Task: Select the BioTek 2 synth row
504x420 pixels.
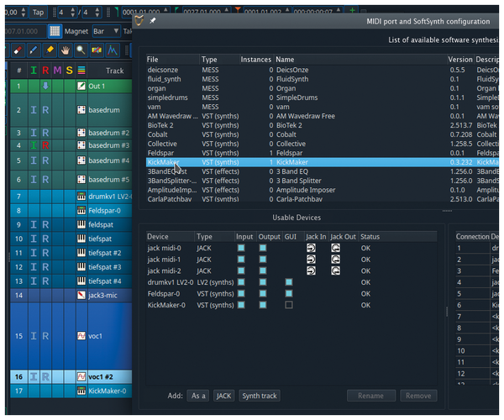Action: [x=323, y=125]
